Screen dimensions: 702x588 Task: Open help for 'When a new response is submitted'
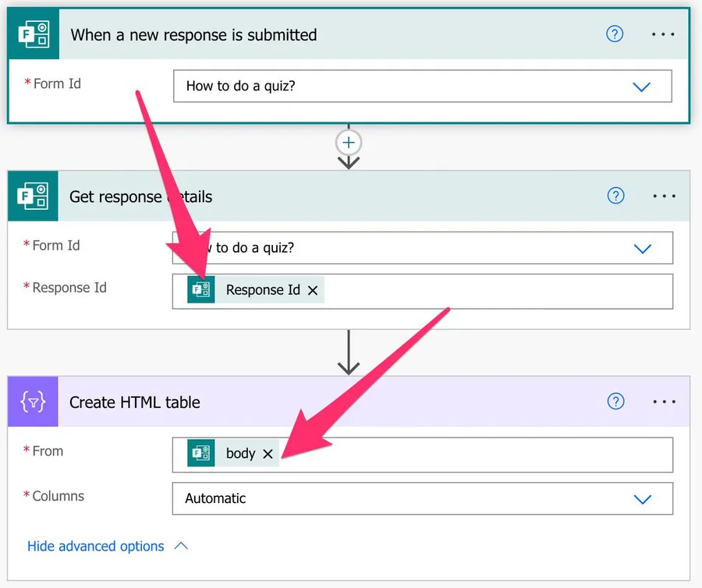pyautogui.click(x=615, y=34)
